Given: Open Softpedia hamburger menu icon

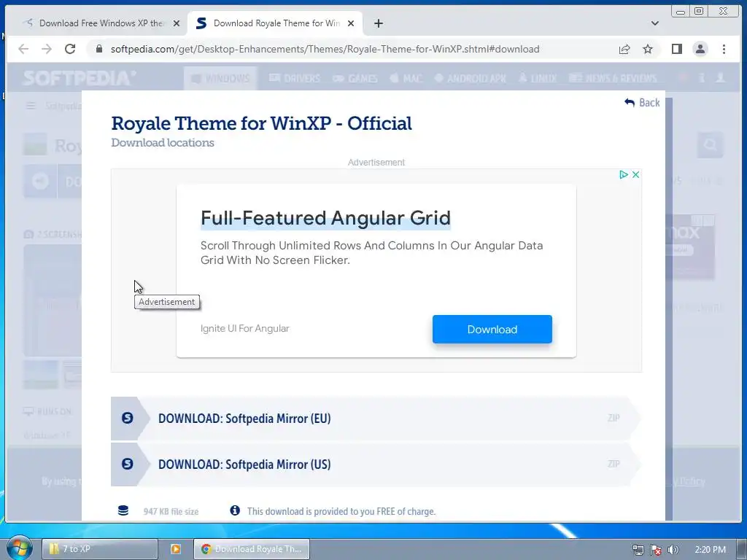Looking at the screenshot, I should (x=31, y=106).
